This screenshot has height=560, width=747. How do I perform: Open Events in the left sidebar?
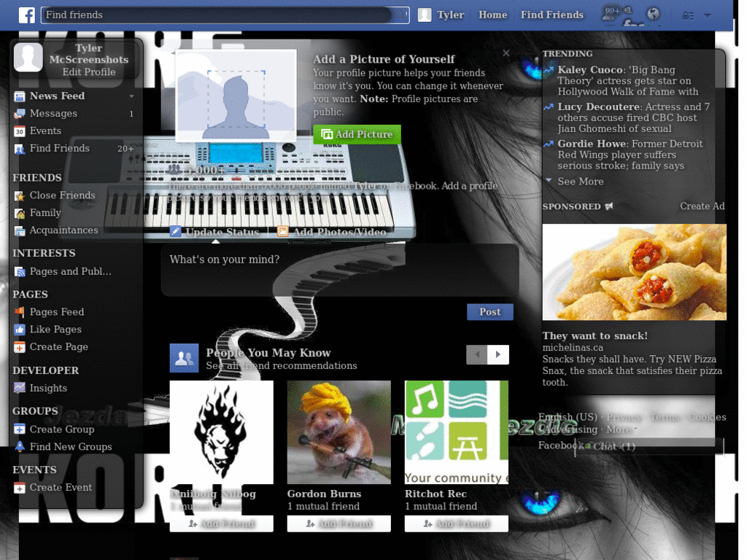coord(45,131)
